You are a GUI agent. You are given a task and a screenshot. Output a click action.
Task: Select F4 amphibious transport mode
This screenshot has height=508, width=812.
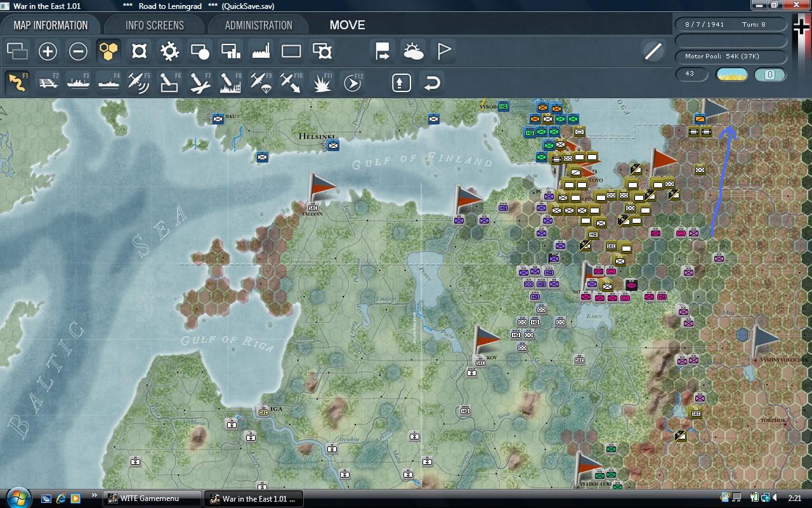[x=108, y=83]
